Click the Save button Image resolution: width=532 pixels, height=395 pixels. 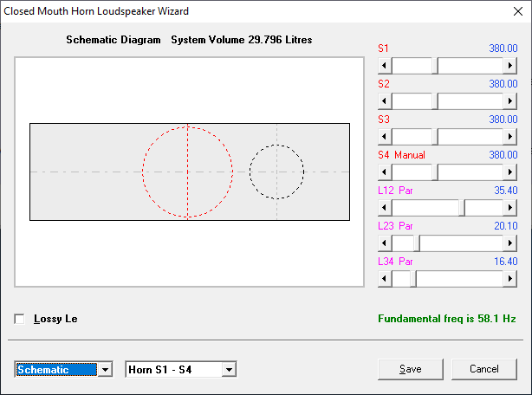pos(411,369)
